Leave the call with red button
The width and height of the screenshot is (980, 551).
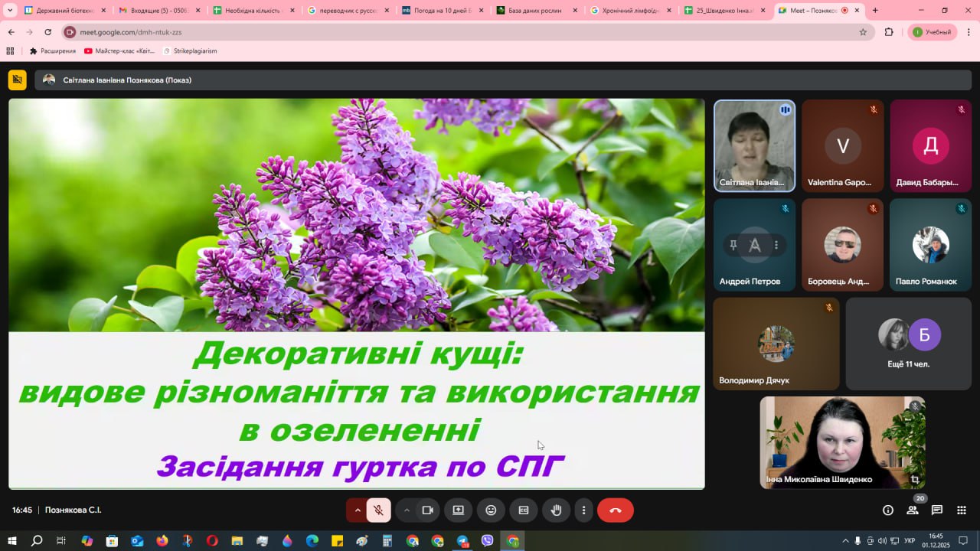coord(615,510)
